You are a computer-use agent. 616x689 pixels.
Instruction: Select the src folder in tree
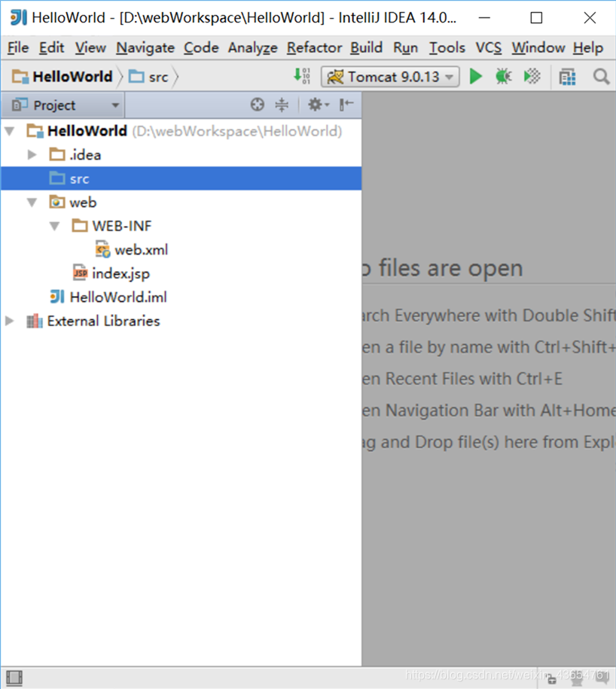(181, 178)
